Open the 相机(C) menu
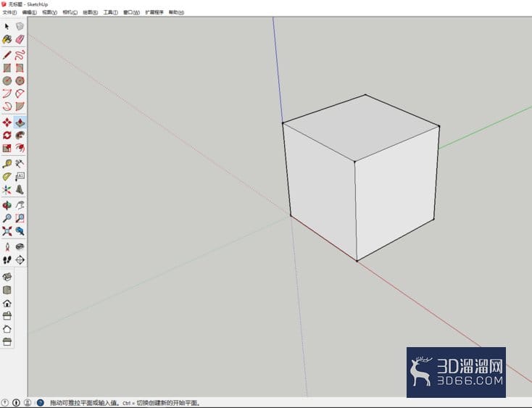Screen dimensions: 532x408 (70, 12)
